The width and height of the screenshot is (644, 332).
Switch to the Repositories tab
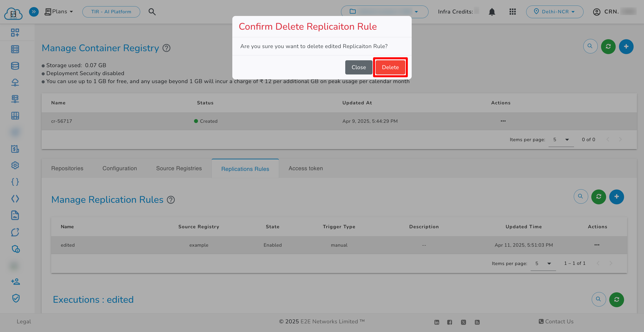(x=67, y=168)
